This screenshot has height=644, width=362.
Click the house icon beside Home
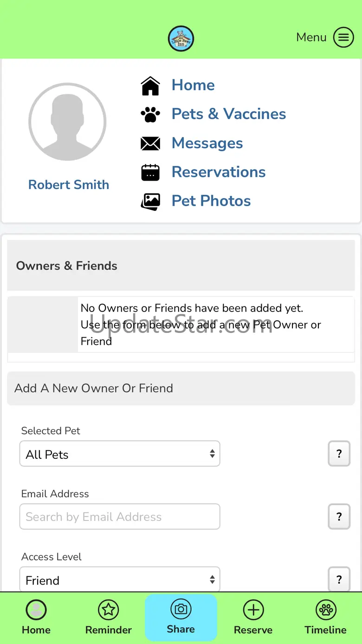tap(150, 86)
